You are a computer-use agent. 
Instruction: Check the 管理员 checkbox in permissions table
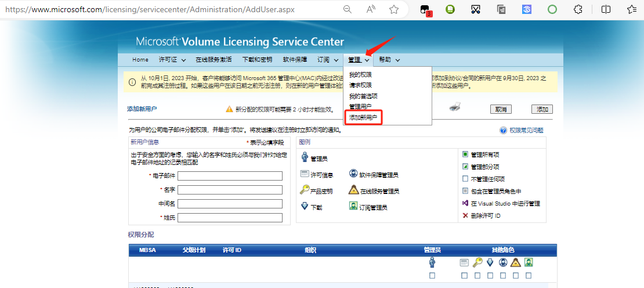click(x=432, y=275)
